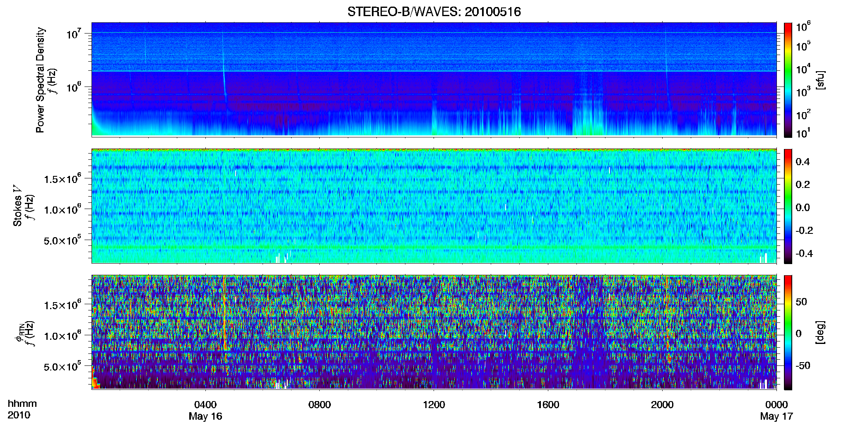This screenshot has width=868, height=447.
Task: Click the 1.5×10^6 tick on the Stokes V panel
Action: click(63, 178)
